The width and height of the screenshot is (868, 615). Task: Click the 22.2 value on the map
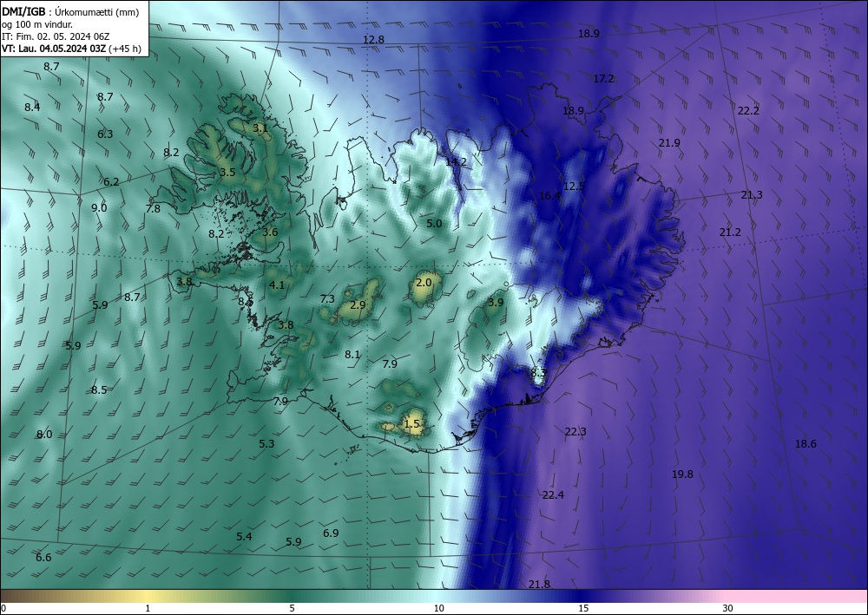point(748,111)
